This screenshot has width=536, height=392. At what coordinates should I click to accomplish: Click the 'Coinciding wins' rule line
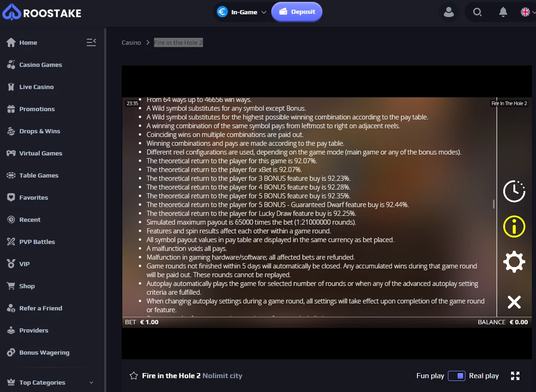tap(225, 135)
